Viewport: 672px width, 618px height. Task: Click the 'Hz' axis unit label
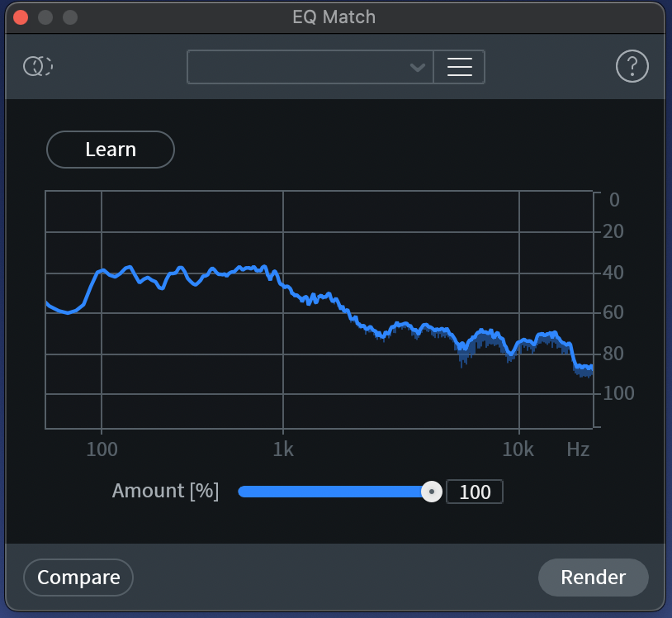[578, 449]
